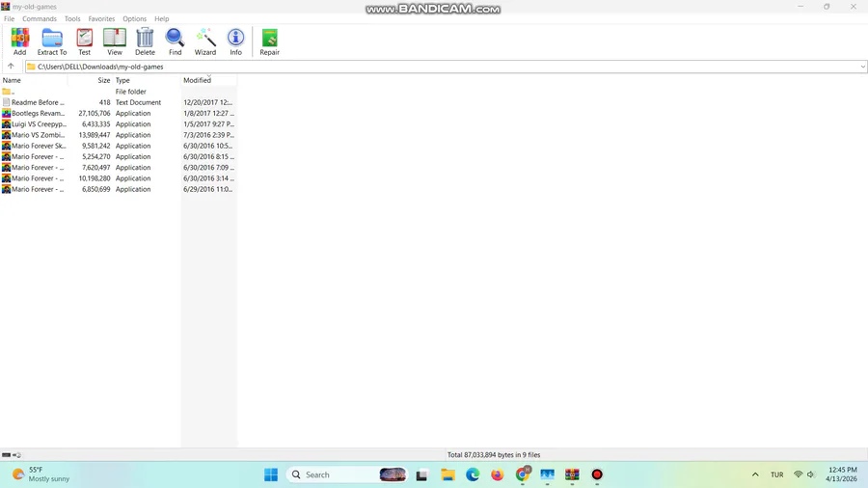
Task: Click the "Total 87,033,894 bytes in 9 files" status
Action: (494, 455)
